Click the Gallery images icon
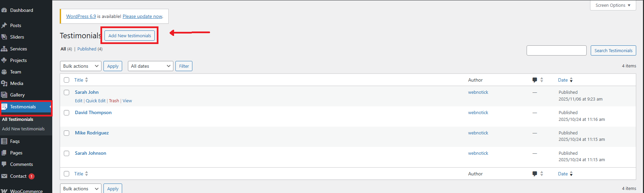Viewport: 644px width, 193px height. pyautogui.click(x=4, y=95)
